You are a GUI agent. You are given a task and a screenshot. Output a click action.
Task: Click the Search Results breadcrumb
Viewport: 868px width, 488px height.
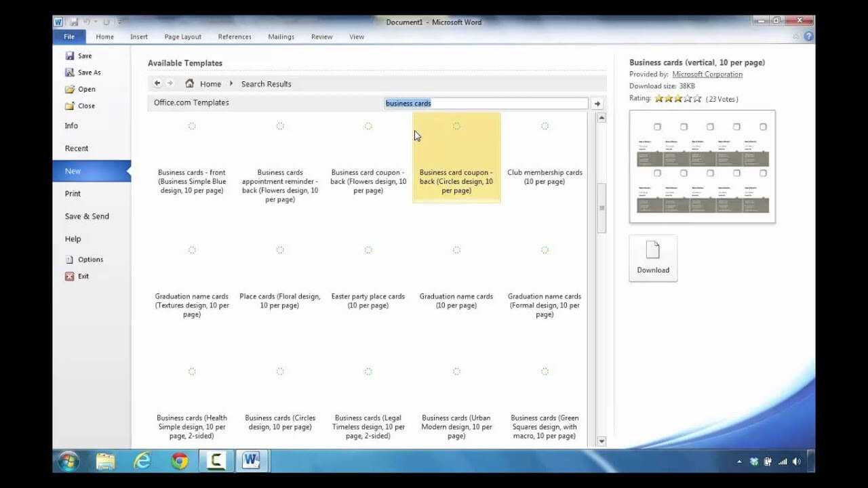tap(267, 84)
